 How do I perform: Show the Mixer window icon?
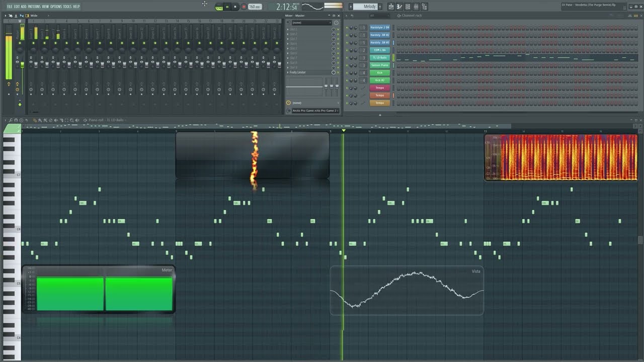tap(416, 7)
